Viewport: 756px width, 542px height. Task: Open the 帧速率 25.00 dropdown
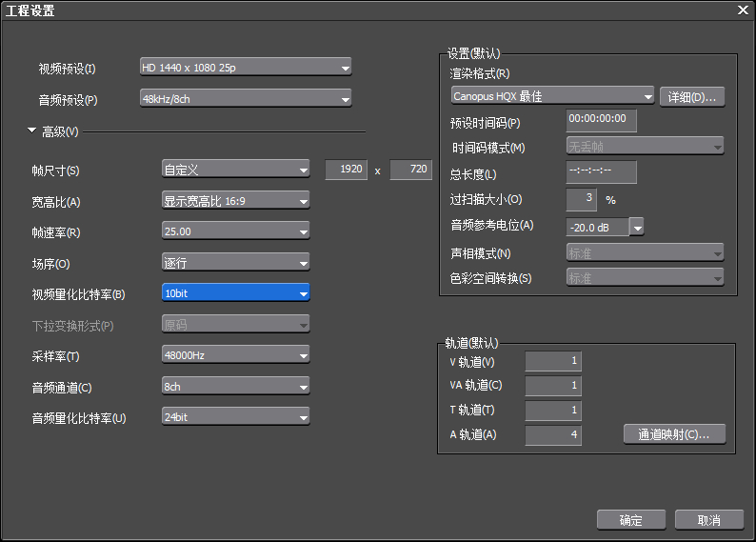click(x=236, y=231)
